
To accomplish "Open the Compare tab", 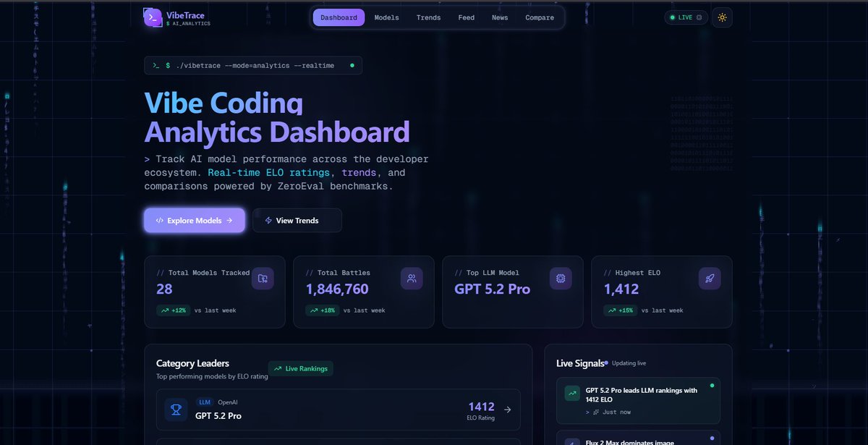I will [540, 17].
